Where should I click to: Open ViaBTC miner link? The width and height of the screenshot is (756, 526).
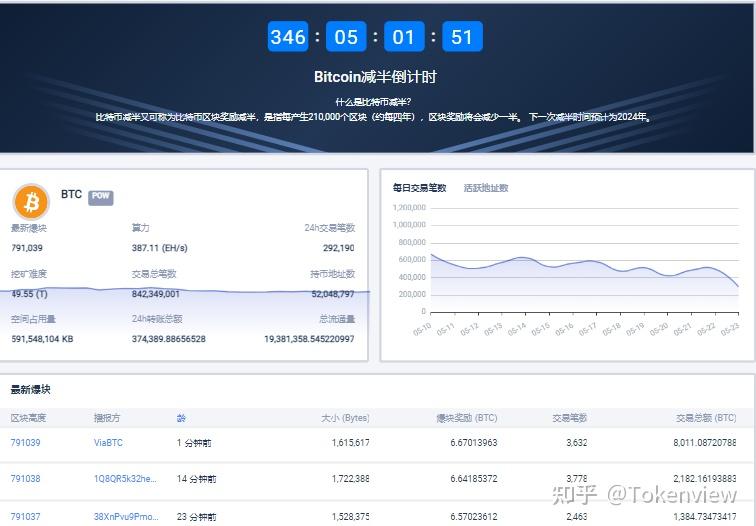click(x=108, y=443)
